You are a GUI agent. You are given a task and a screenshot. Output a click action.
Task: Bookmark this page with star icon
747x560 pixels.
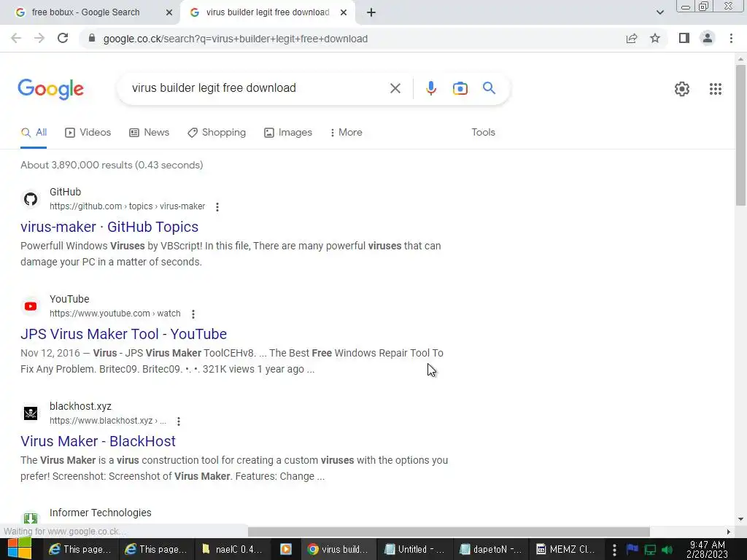pos(655,39)
